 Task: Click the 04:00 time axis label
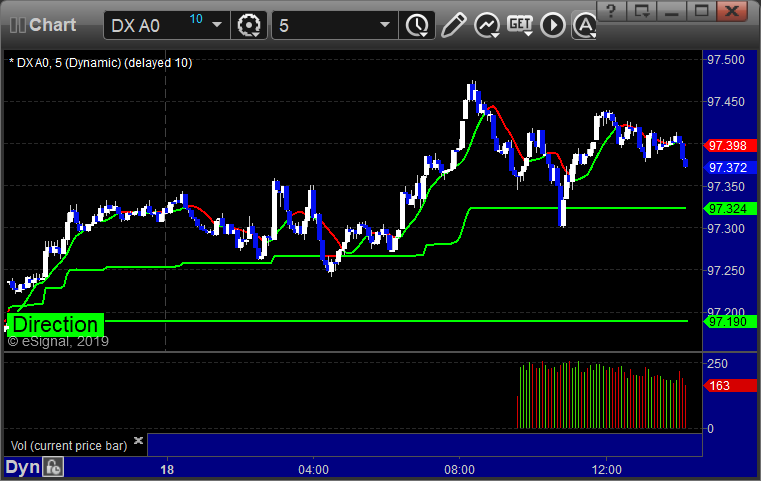pyautogui.click(x=314, y=470)
